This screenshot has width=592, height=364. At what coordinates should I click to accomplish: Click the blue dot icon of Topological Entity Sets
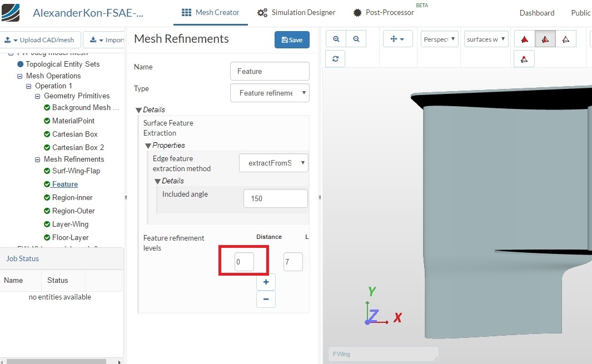click(21, 64)
